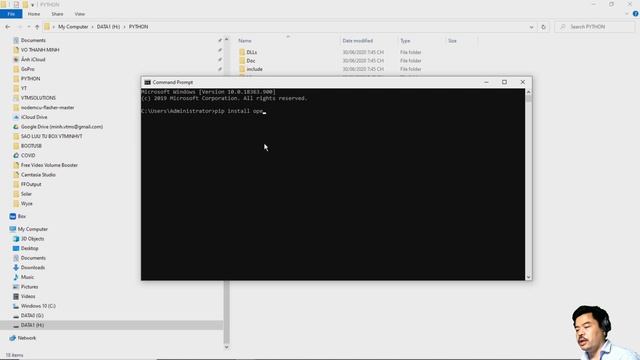The image size is (640, 360).
Task: Minimize the Command Prompt window
Action: pos(486,82)
